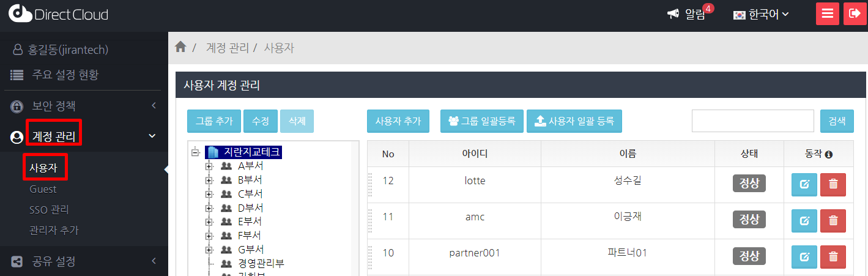
Task: Click the 정상 status badge for partner001
Action: 749,255
